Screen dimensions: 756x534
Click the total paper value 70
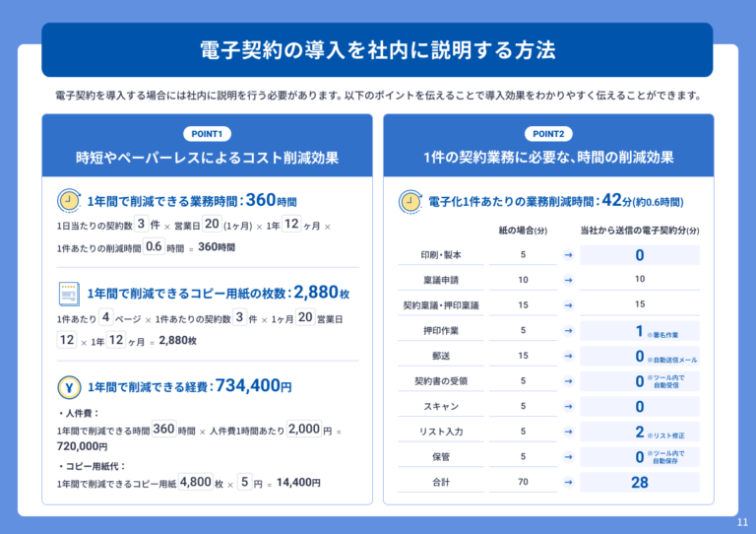523,482
